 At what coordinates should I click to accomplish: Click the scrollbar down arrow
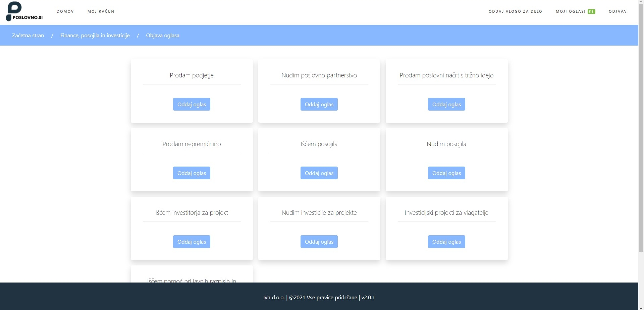tap(641, 308)
